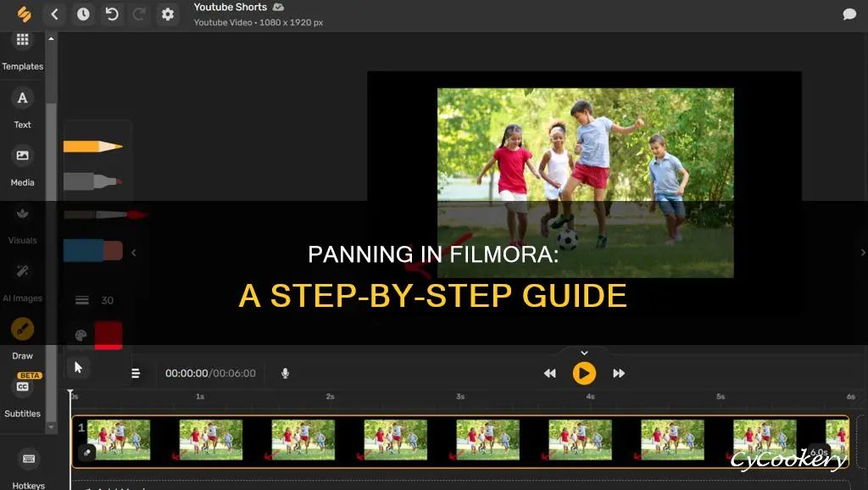The height and width of the screenshot is (490, 868).
Task: Open the comments speech bubble
Action: [x=849, y=14]
